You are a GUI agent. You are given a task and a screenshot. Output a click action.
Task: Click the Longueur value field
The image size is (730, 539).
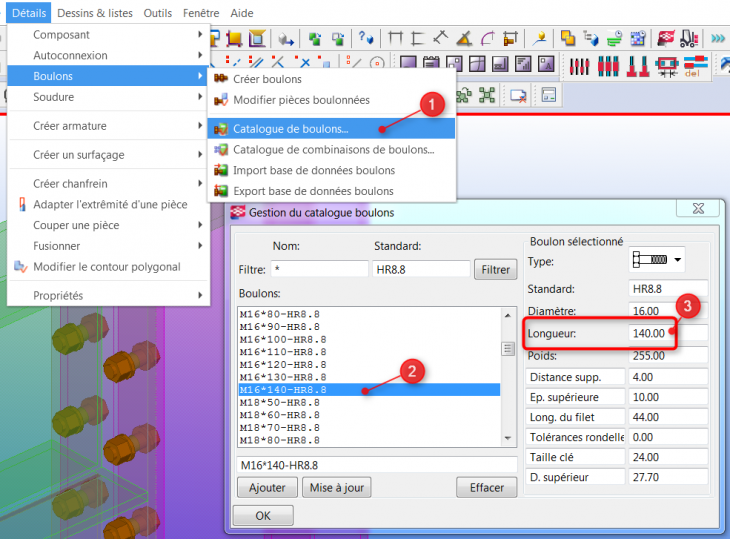(x=667, y=333)
